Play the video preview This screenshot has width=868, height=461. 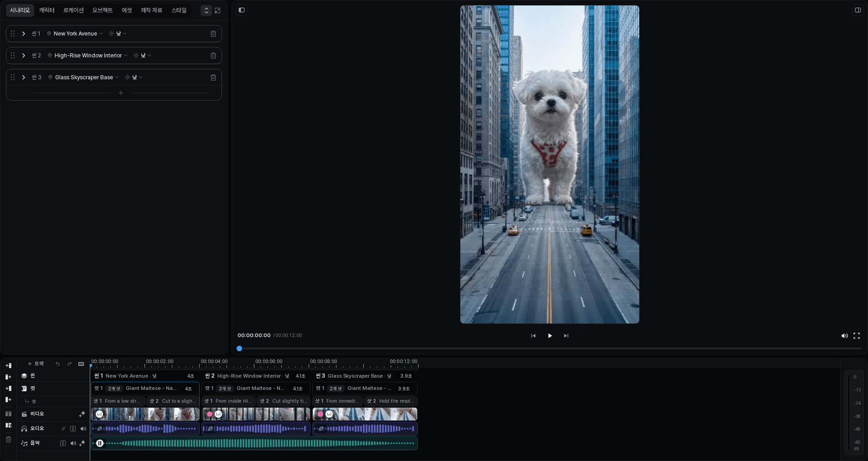coord(550,336)
